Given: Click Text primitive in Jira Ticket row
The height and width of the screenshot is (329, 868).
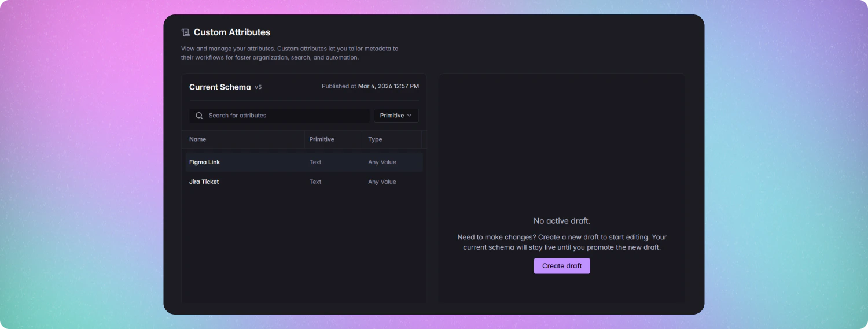Looking at the screenshot, I should [315, 182].
